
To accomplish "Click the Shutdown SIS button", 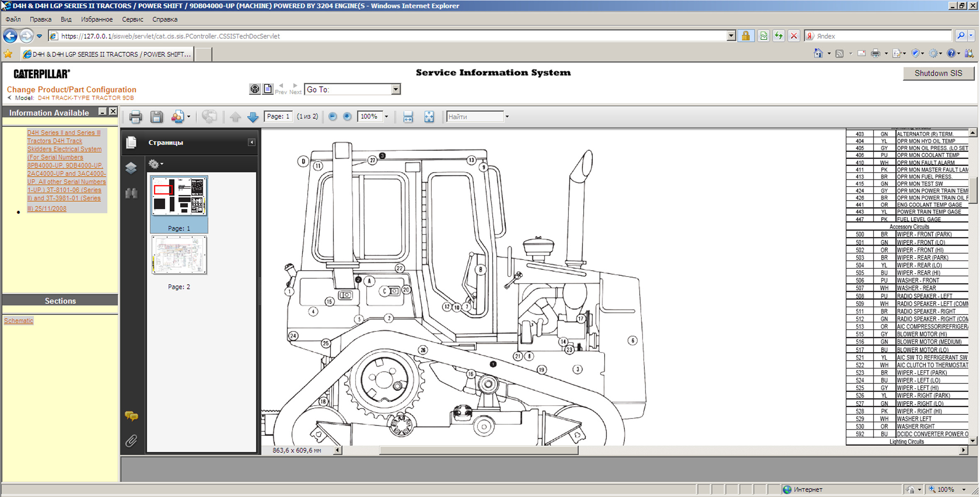I will [x=938, y=73].
